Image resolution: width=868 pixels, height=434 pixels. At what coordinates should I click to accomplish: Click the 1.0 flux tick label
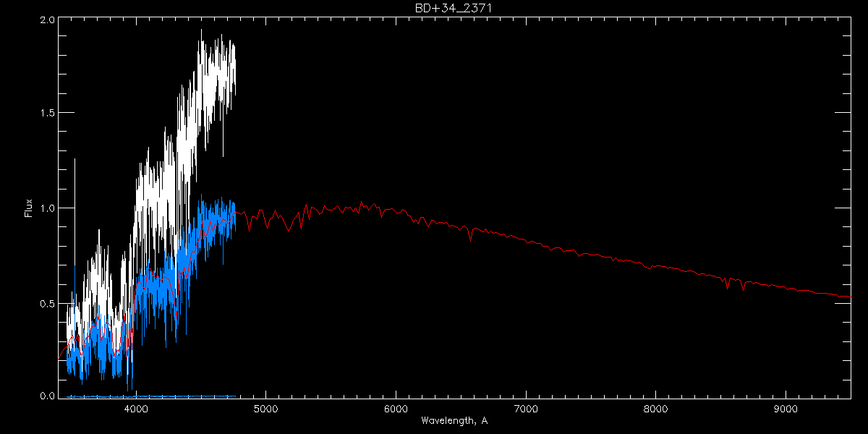pos(47,208)
